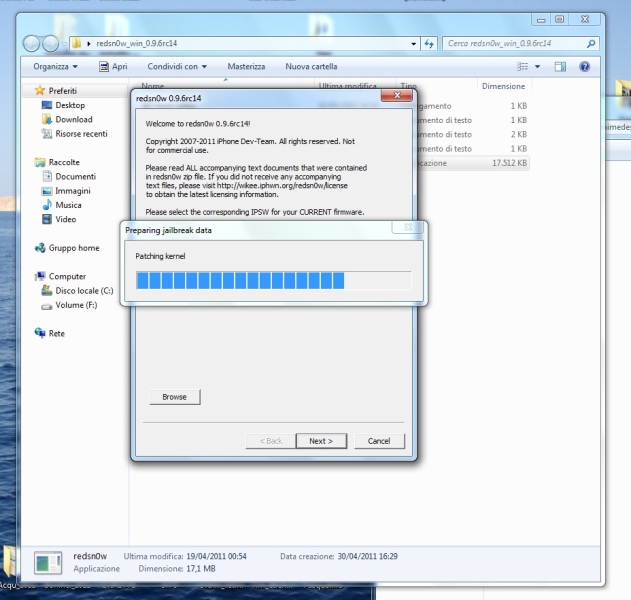This screenshot has width=631, height=600.
Task: Click the Browse button in redsn0w
Action: point(175,397)
